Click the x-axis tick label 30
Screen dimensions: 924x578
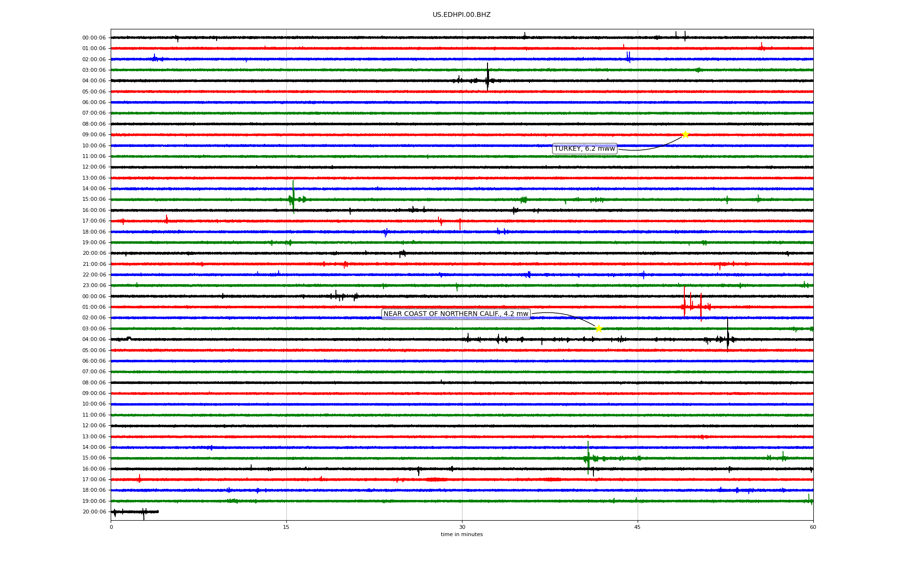[x=462, y=527]
